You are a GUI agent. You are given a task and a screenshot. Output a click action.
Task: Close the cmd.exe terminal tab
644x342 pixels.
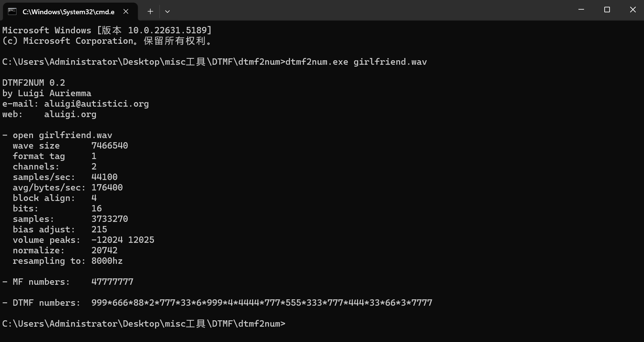pyautogui.click(x=126, y=12)
